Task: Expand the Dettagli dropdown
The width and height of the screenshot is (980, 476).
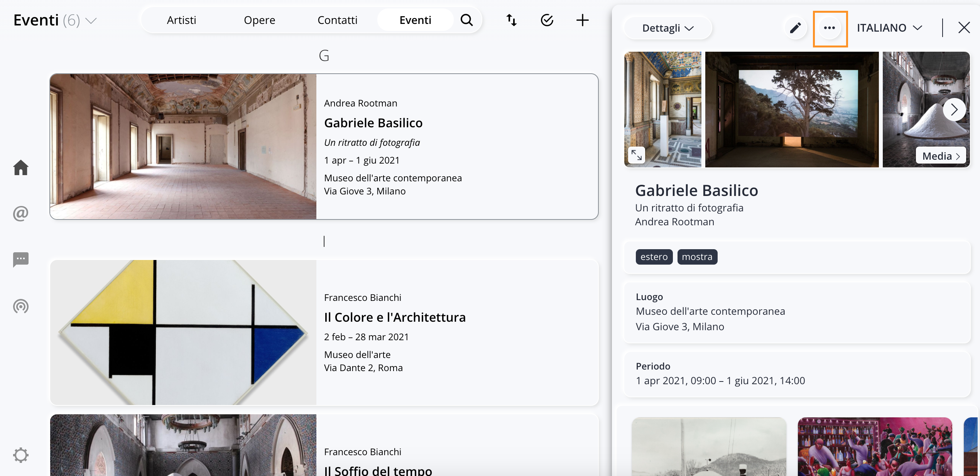Action: coord(668,28)
